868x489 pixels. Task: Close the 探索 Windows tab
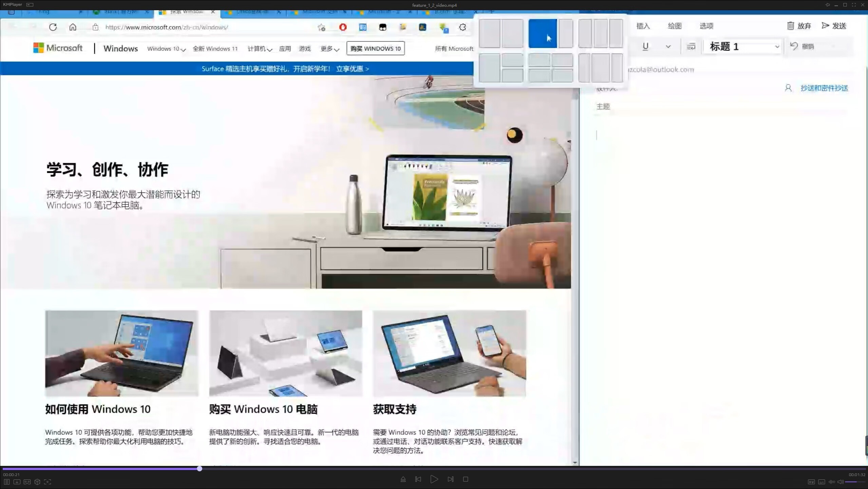(213, 12)
